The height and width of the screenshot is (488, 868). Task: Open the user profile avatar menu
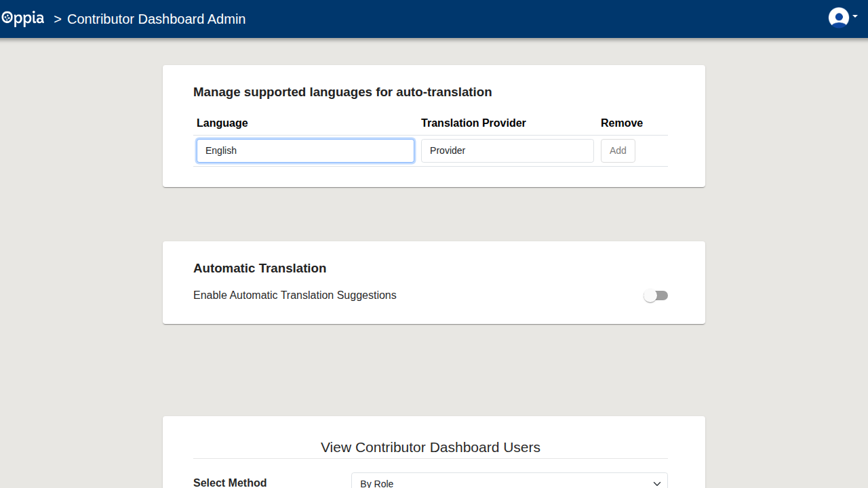pos(843,18)
